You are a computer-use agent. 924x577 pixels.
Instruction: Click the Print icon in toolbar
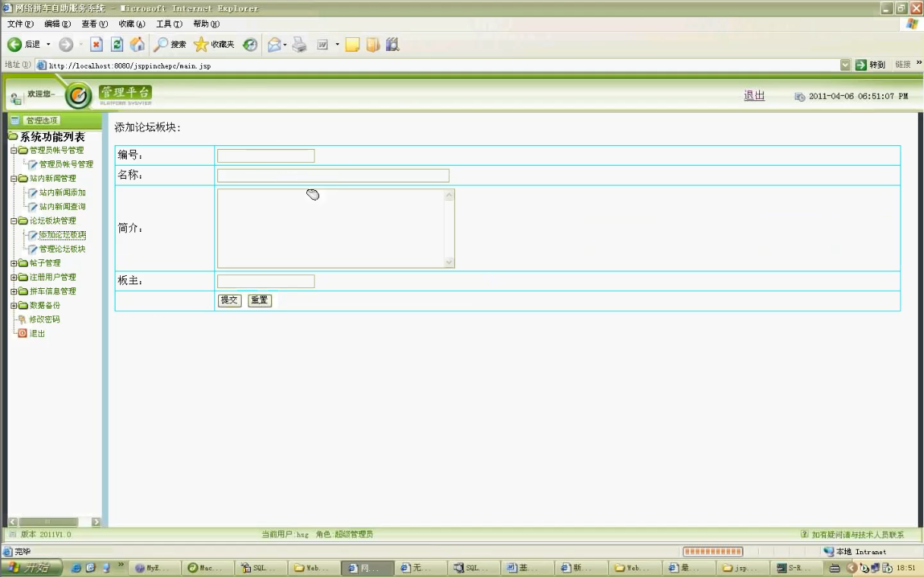299,45
